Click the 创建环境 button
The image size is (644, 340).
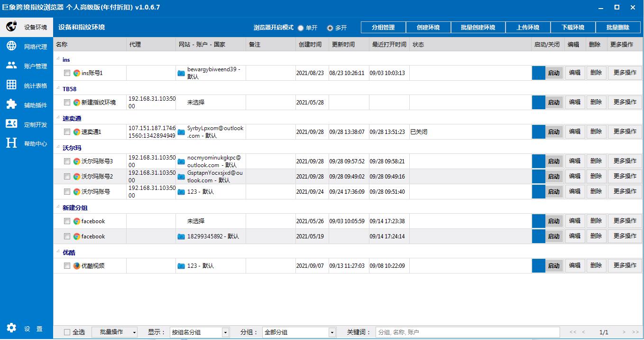(428, 28)
